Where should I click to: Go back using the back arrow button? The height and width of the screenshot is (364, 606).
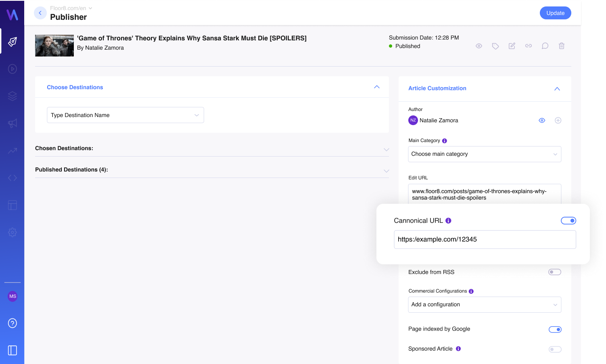tap(40, 13)
